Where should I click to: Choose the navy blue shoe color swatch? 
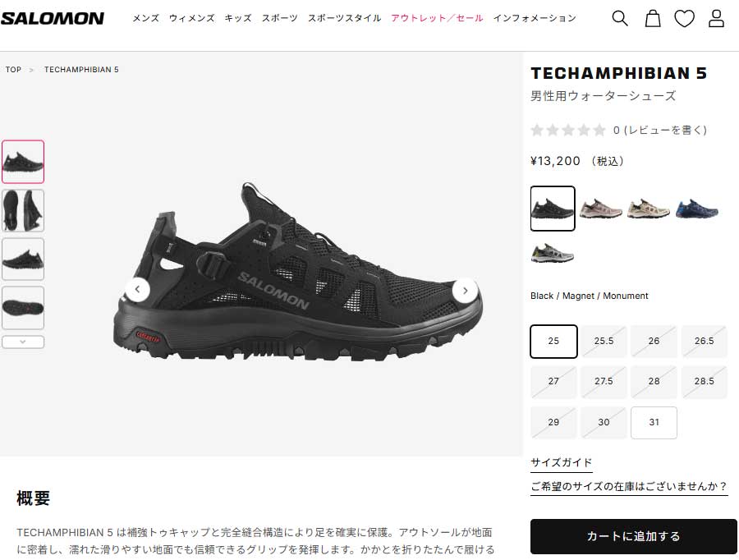click(x=696, y=209)
